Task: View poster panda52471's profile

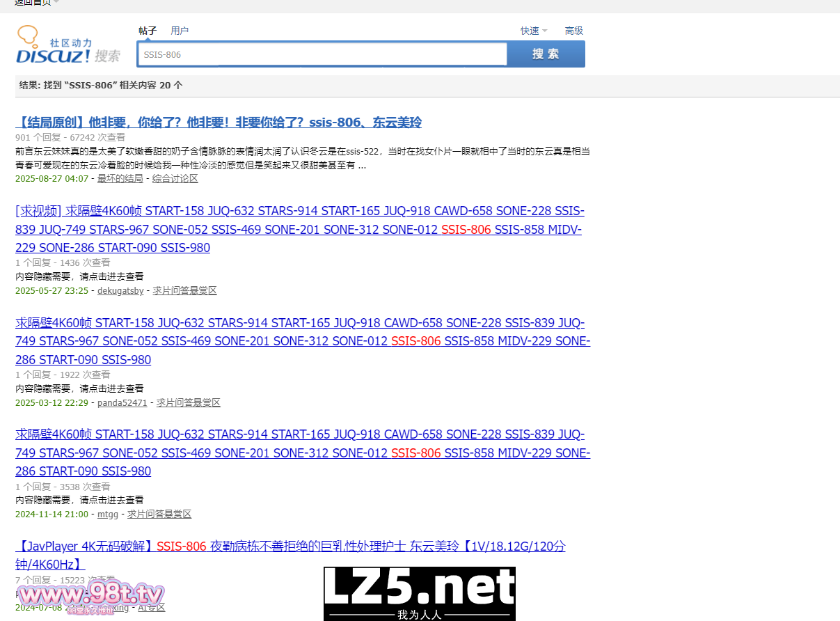Action: coord(122,402)
